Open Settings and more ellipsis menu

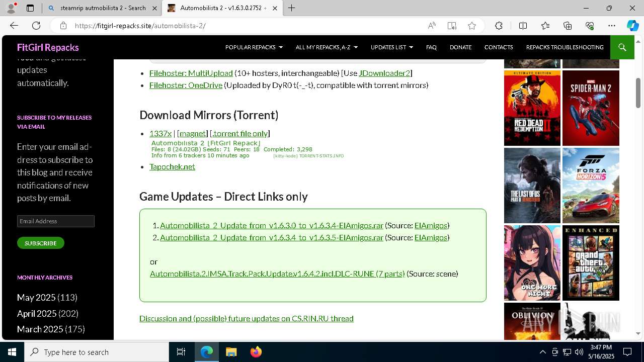click(x=612, y=26)
